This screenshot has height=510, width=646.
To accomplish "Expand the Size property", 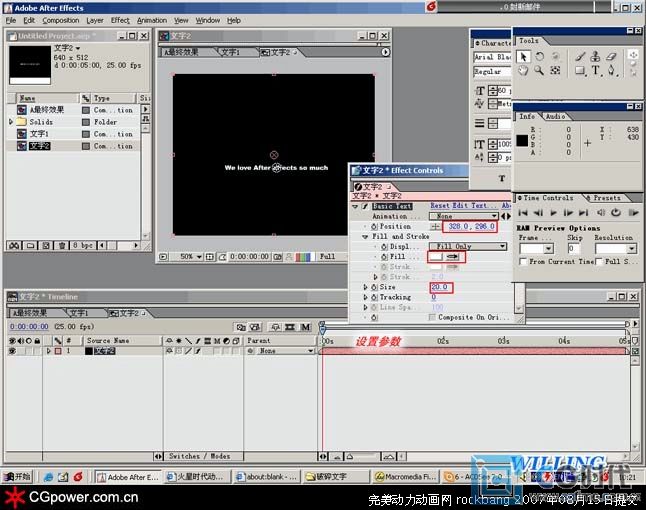I will [365, 287].
